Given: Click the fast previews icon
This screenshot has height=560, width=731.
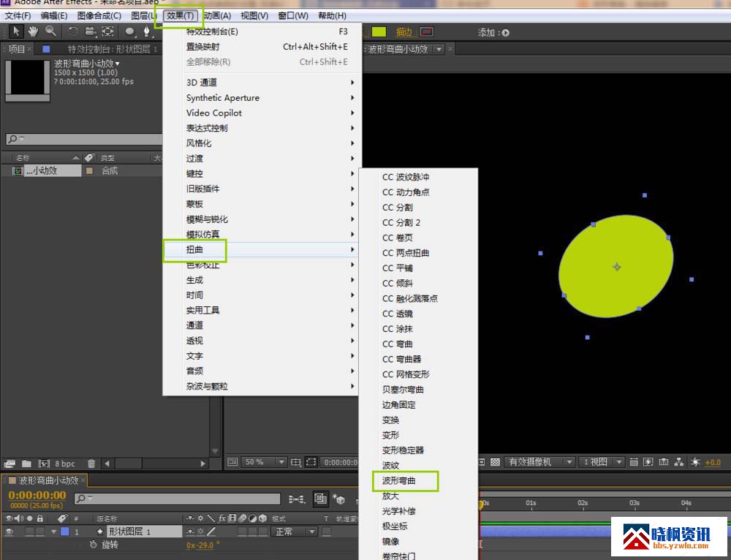Looking at the screenshot, I should coord(648,462).
